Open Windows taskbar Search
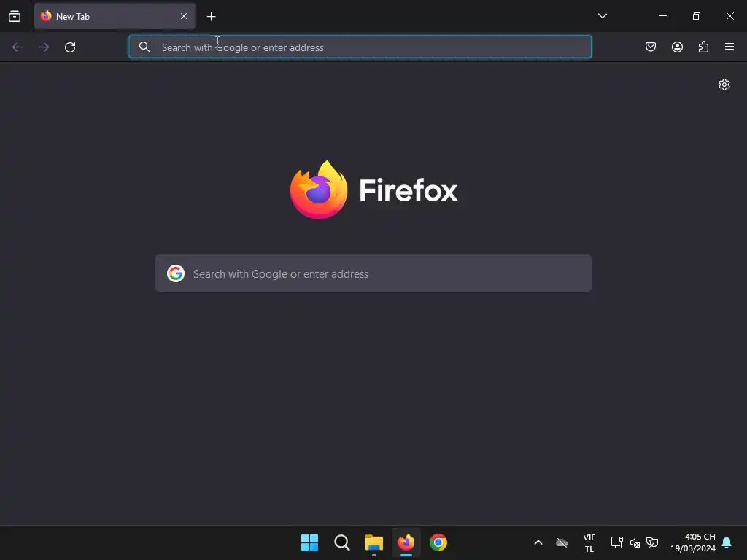This screenshot has height=560, width=747. (x=341, y=542)
